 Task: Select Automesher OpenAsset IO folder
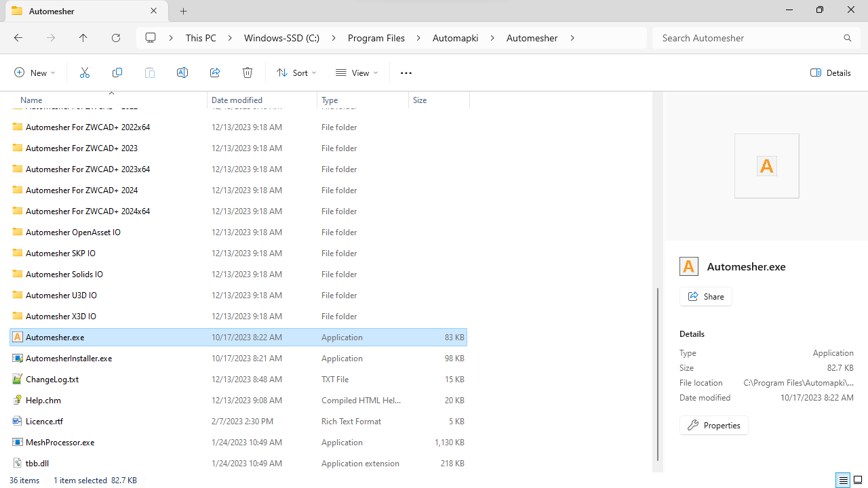[238, 232]
